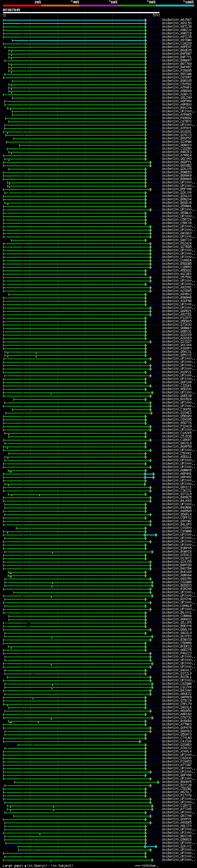The height and width of the screenshot is (868, 197).
Task: Click hit label UniRef100_Q0P474
Action: click(x=177, y=728)
